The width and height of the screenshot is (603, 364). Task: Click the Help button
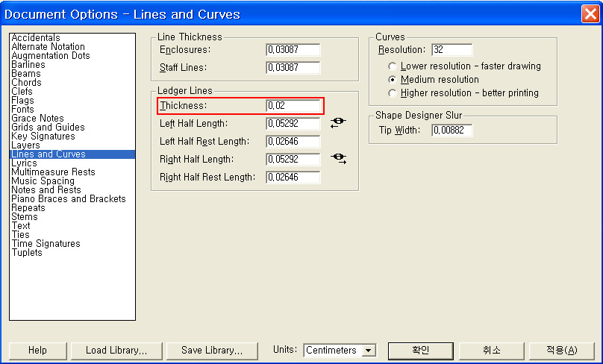[37, 351]
